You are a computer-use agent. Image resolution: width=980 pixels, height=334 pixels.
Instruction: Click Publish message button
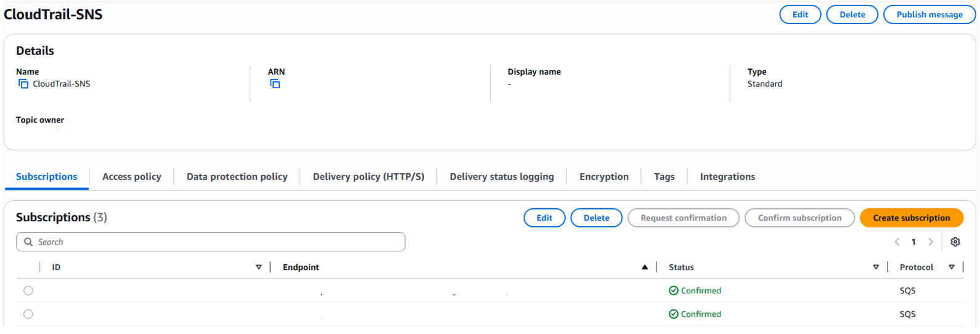929,15
